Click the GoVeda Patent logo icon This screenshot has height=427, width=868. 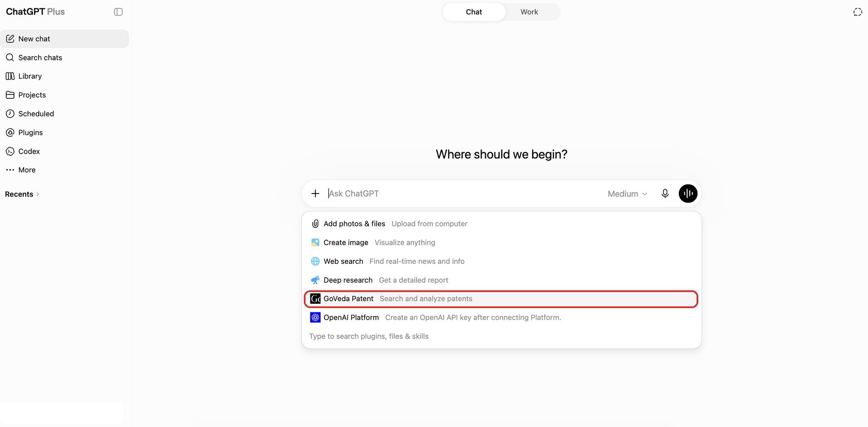tap(316, 299)
